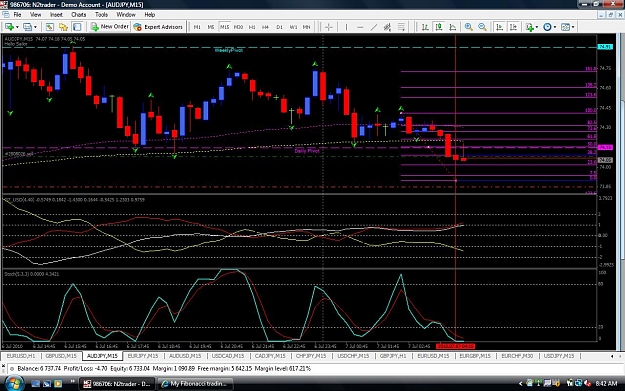Expand the Periodicity dropdown arrow
The height and width of the screenshot is (391, 625).
click(x=554, y=27)
